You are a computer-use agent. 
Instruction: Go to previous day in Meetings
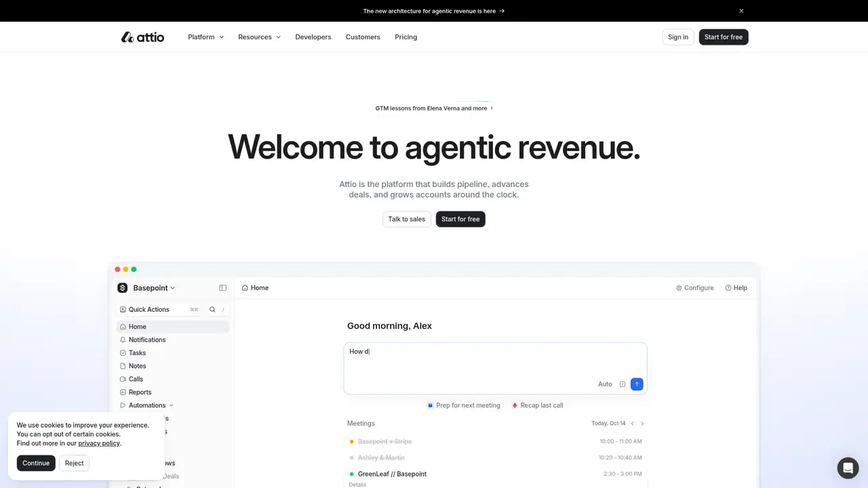(x=633, y=424)
